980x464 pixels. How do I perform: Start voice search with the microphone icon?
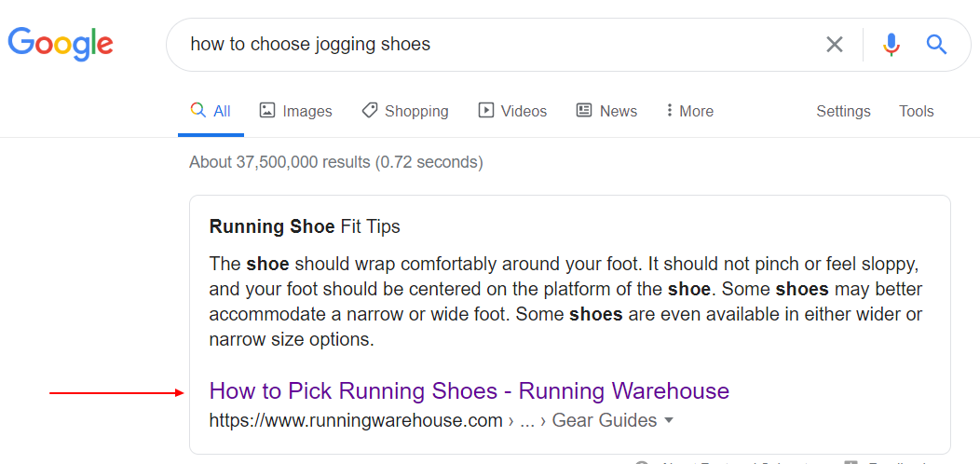(892, 45)
